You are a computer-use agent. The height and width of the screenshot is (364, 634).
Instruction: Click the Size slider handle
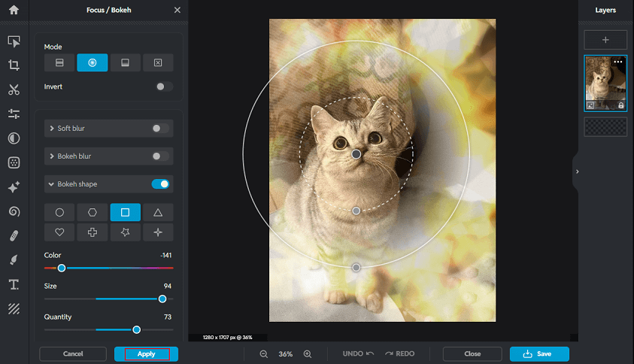(162, 299)
